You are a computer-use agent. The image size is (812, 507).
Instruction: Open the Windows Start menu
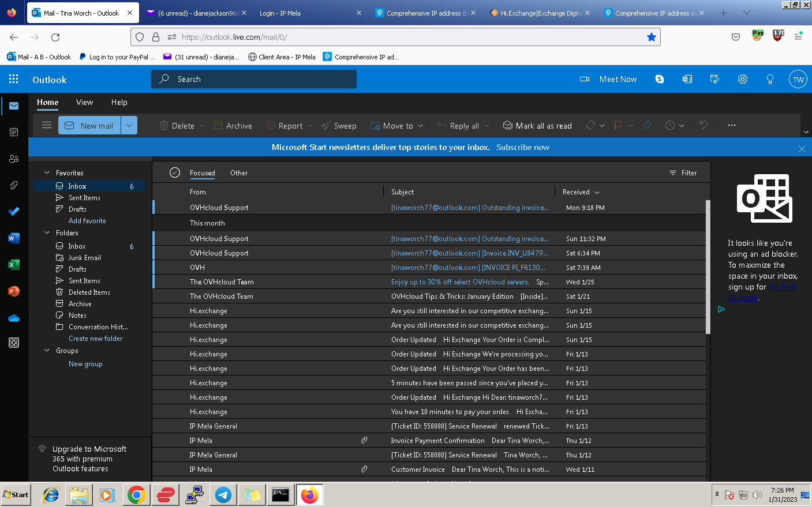[16, 495]
